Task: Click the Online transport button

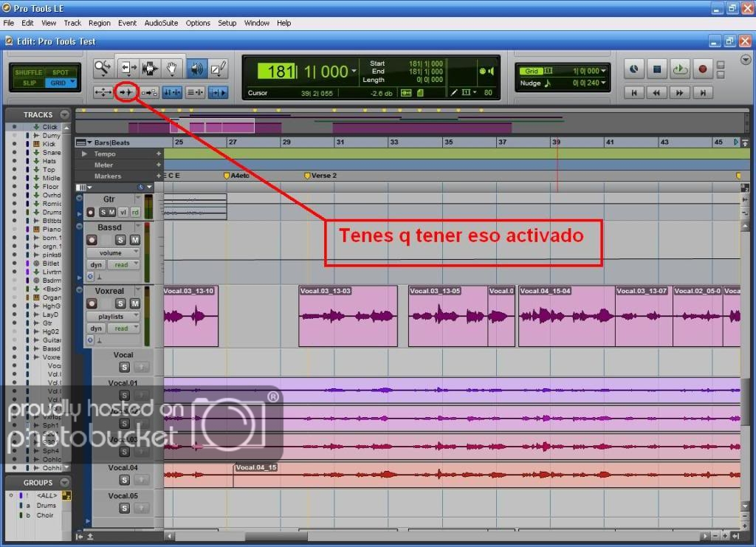Action: 633,69
